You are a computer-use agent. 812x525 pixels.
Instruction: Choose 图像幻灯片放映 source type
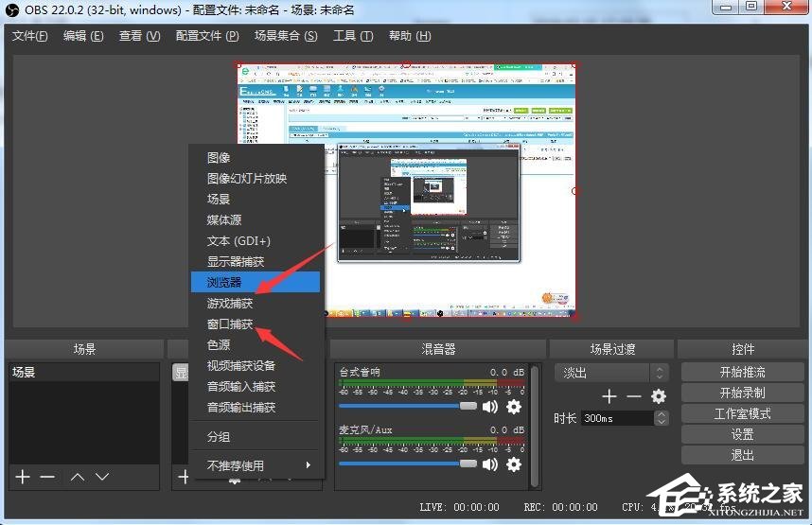tap(256, 178)
